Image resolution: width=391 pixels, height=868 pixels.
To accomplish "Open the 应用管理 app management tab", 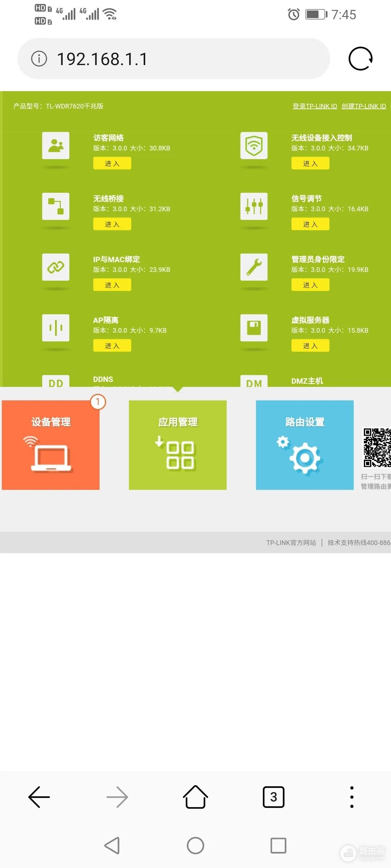I will [178, 445].
